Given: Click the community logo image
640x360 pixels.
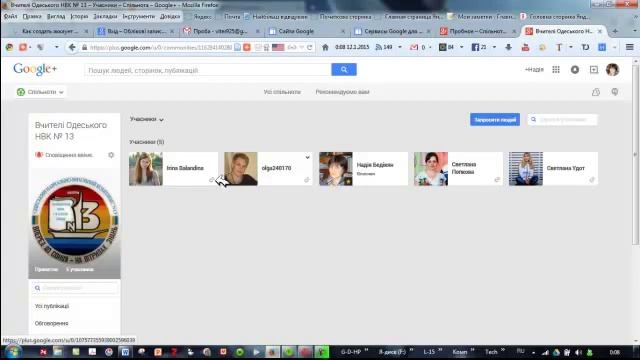Looking at the screenshot, I should tap(75, 220).
